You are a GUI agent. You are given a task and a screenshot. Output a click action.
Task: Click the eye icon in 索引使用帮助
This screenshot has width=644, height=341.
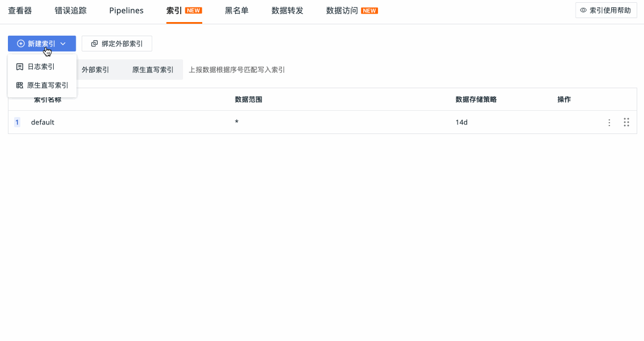click(584, 10)
